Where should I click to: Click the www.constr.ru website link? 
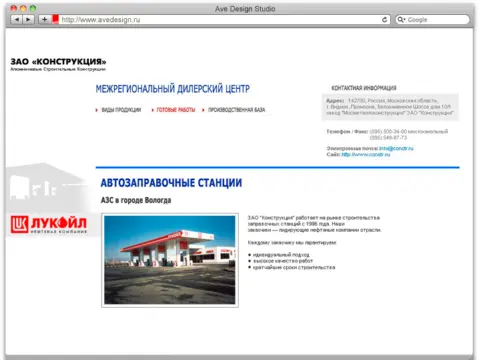click(x=366, y=154)
